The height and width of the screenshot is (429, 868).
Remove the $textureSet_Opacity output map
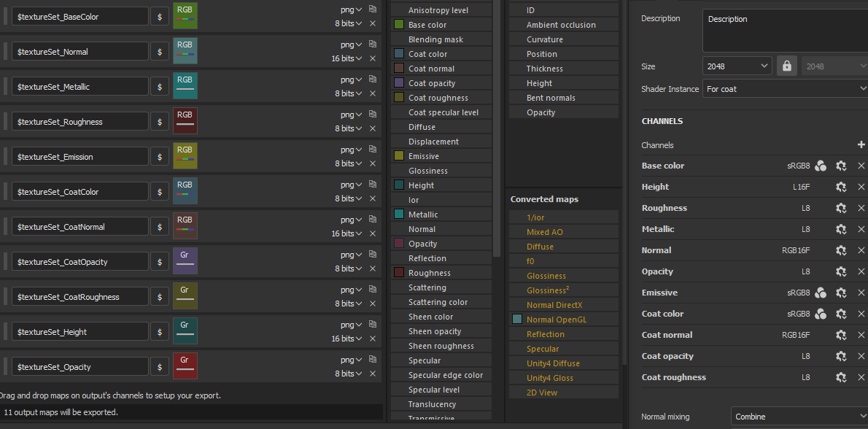(x=373, y=374)
